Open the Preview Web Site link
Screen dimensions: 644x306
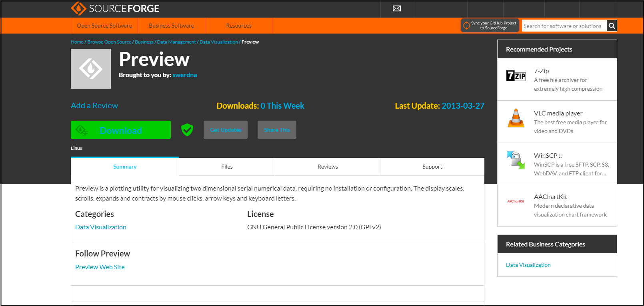[100, 267]
